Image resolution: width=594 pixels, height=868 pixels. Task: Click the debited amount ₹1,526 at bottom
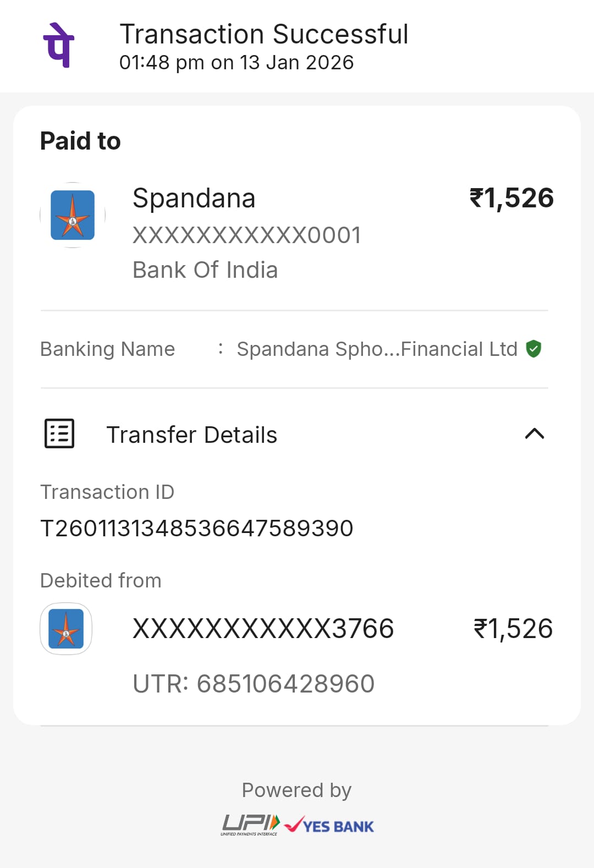[513, 629]
